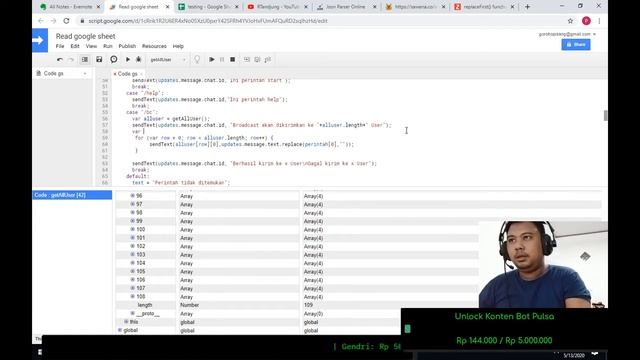Close the All Notes - Evernote tab
The height and width of the screenshot is (360, 640).
(98, 7)
